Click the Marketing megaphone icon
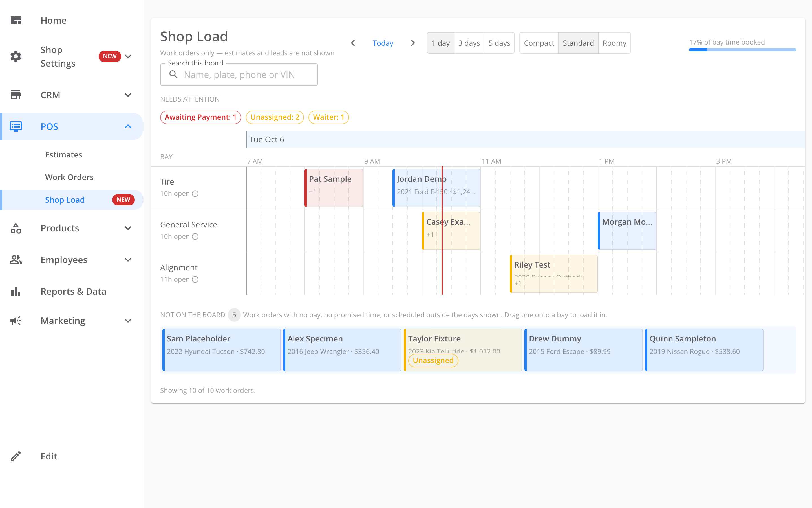The image size is (812, 508). tap(16, 321)
